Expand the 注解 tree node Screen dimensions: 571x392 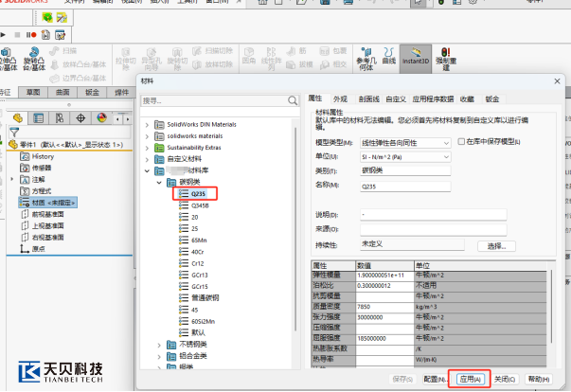pyautogui.click(x=12, y=179)
